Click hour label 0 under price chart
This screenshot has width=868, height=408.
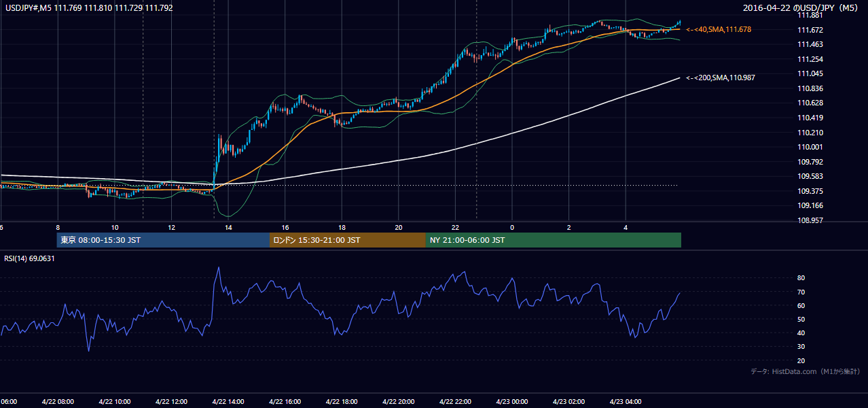(x=512, y=228)
